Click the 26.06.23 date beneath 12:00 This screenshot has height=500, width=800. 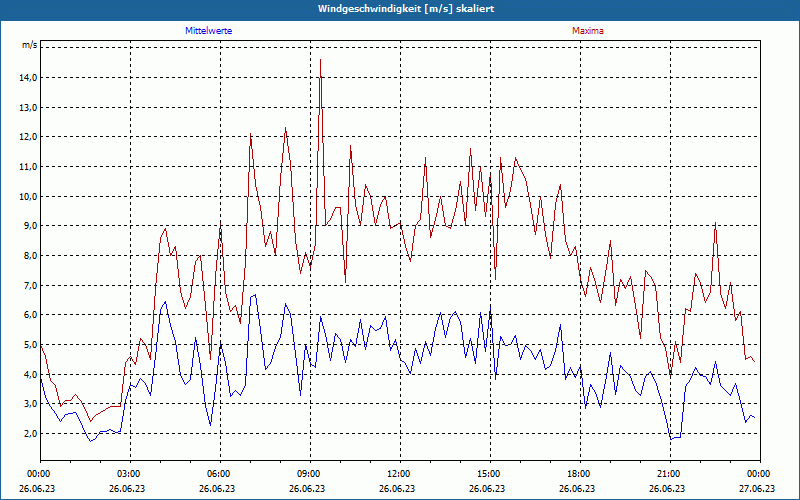click(397, 488)
